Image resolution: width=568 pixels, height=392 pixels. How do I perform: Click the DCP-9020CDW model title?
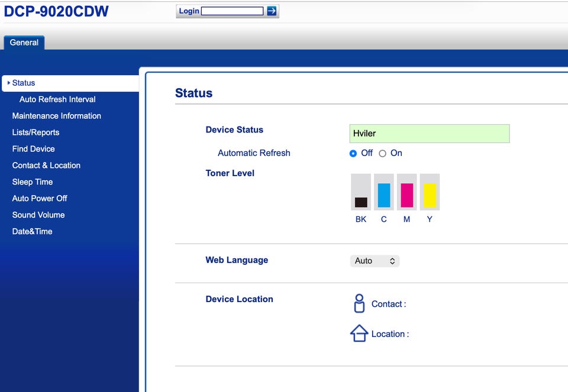click(56, 11)
